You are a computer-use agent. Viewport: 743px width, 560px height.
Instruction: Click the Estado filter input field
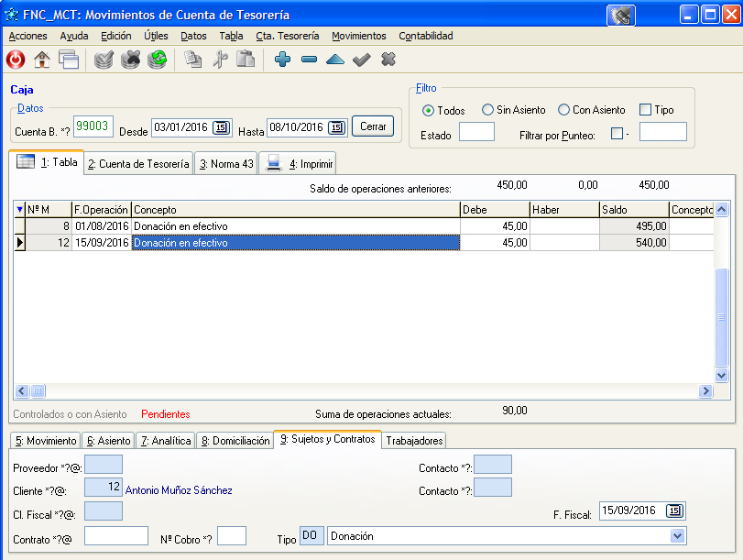point(476,132)
